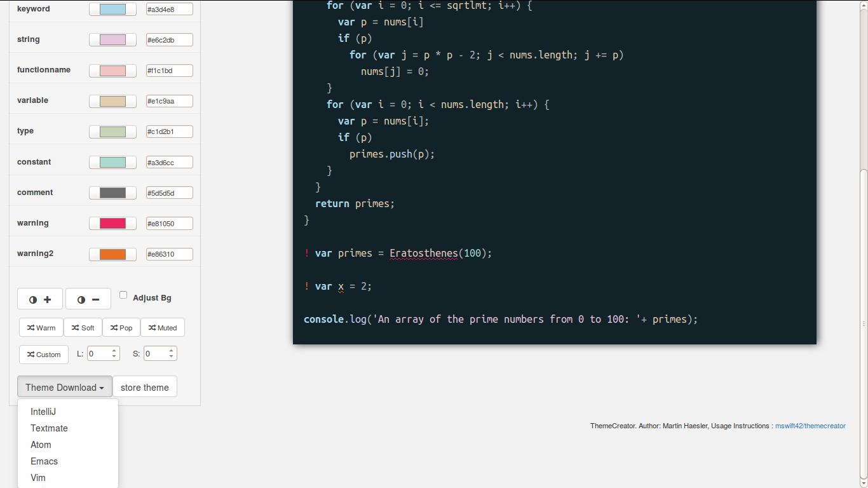Shuffle the Custom color scheme
This screenshot has width=868, height=488.
(x=43, y=355)
